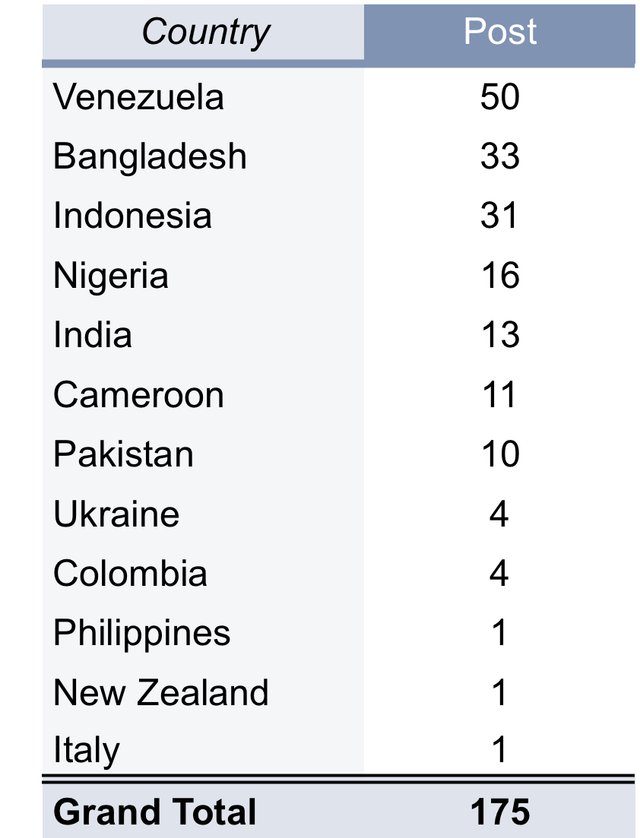Image resolution: width=640 pixels, height=838 pixels.
Task: Select Nigeria's post value 16
Action: (500, 276)
